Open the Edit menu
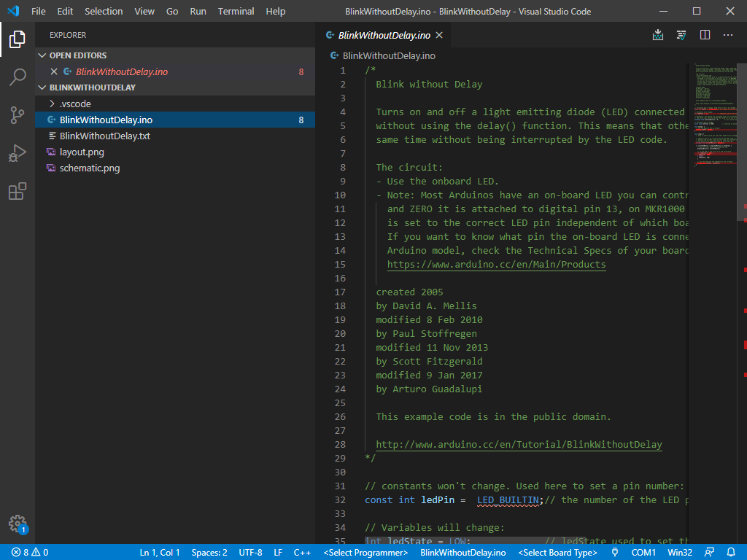 pos(65,12)
